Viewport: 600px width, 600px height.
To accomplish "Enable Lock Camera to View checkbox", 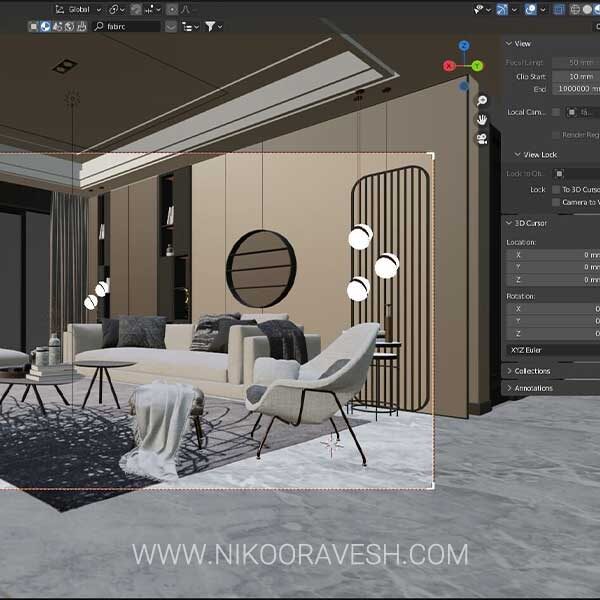I will click(556, 202).
